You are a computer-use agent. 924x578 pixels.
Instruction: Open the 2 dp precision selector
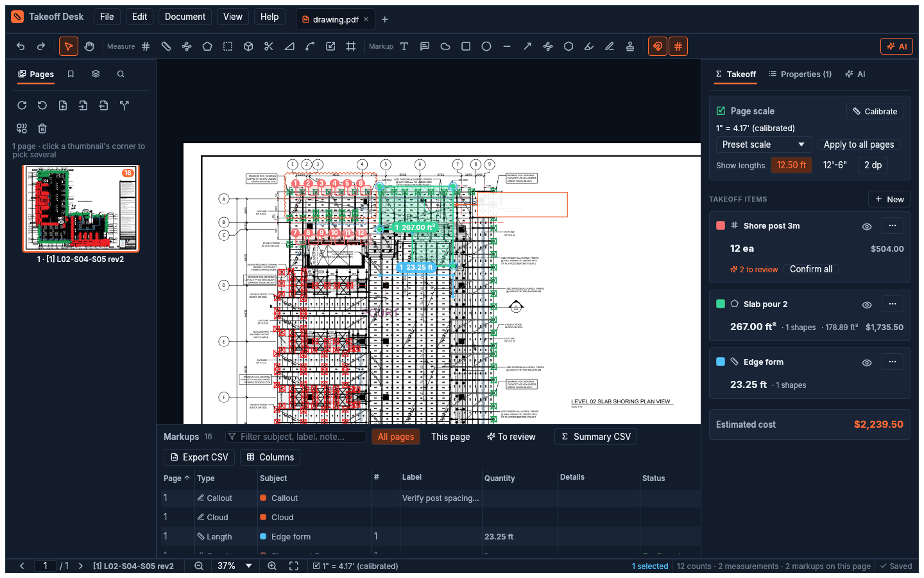[x=873, y=165]
